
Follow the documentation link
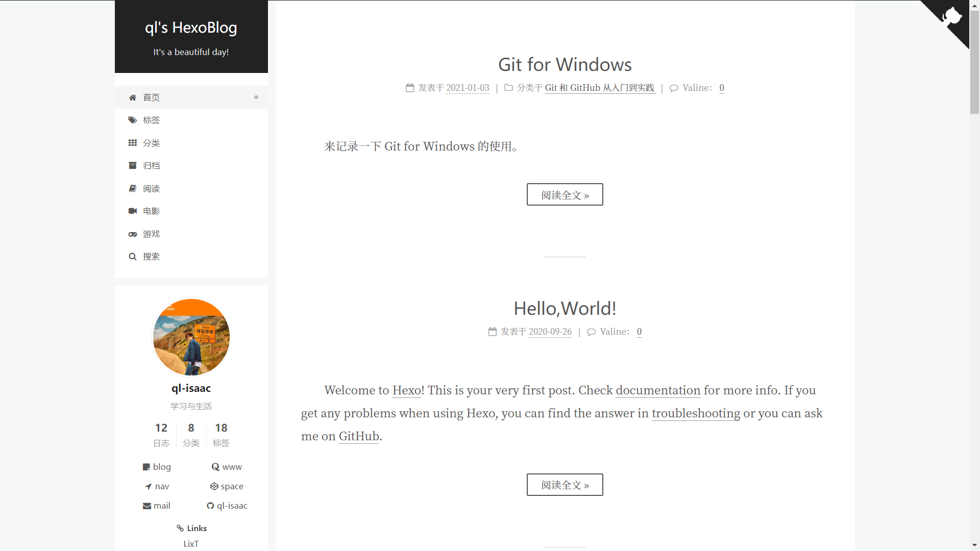point(658,390)
